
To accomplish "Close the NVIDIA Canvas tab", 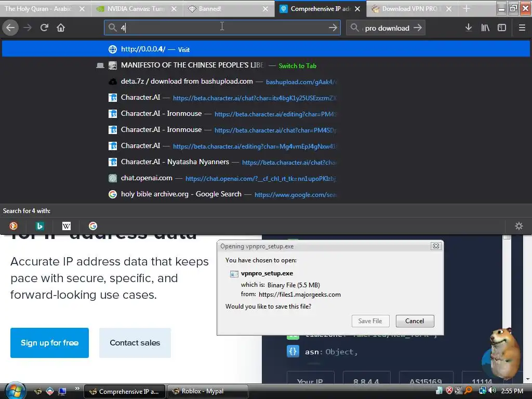I will [174, 9].
